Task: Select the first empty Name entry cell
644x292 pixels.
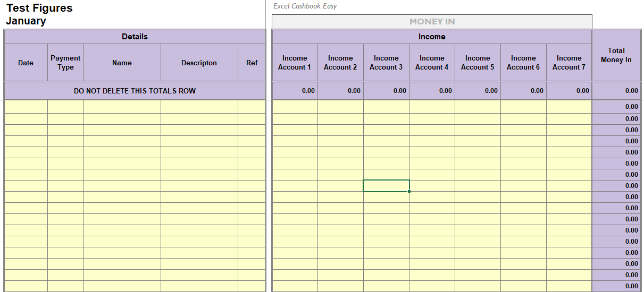Action: pyautogui.click(x=122, y=107)
